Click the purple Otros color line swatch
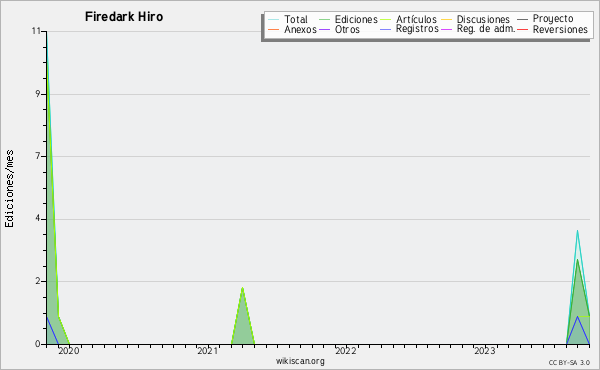600x370 pixels. pos(324,29)
